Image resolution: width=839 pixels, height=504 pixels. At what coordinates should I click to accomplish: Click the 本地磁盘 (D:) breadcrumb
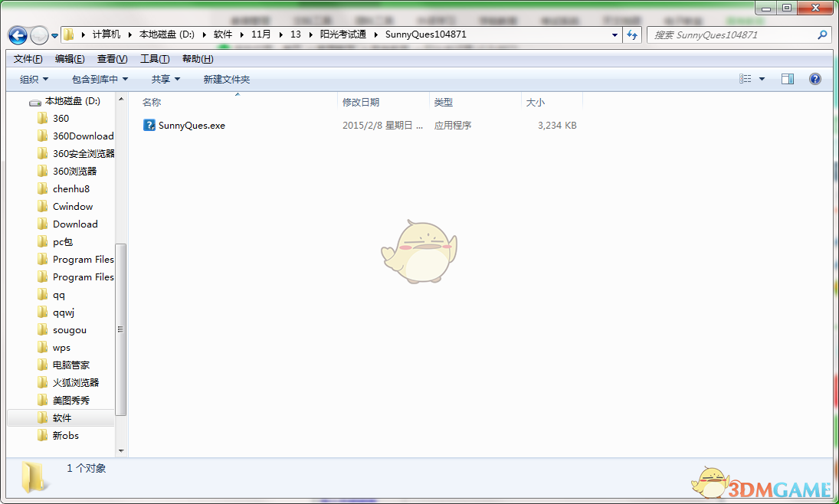(x=167, y=34)
